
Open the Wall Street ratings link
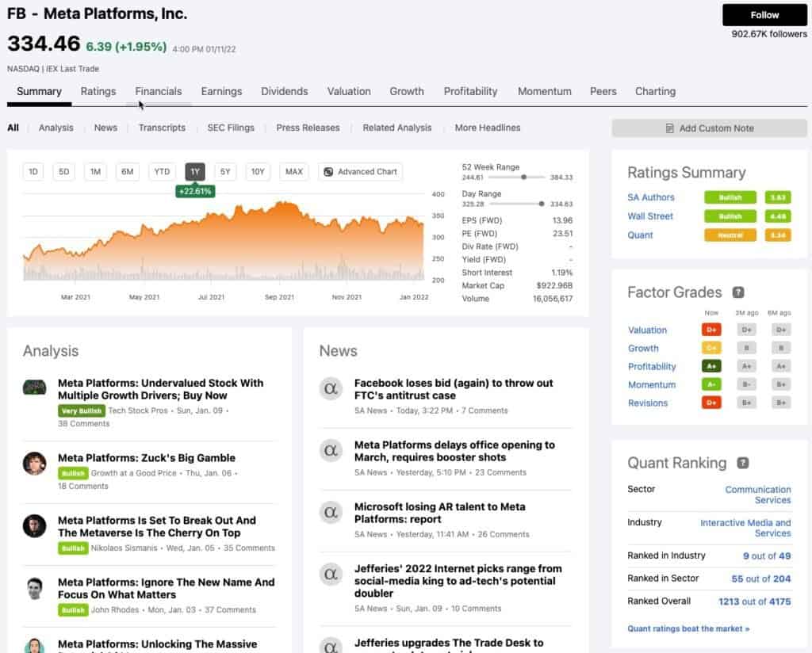pos(650,216)
